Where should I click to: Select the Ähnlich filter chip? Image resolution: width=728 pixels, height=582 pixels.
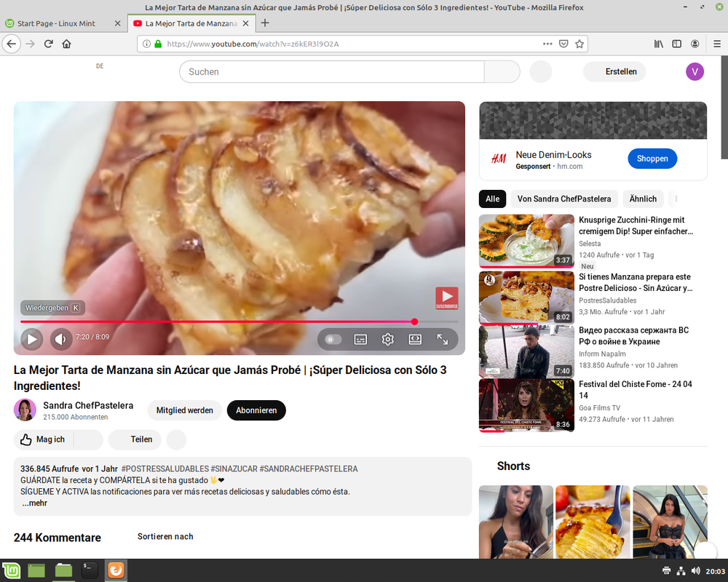pos(643,199)
